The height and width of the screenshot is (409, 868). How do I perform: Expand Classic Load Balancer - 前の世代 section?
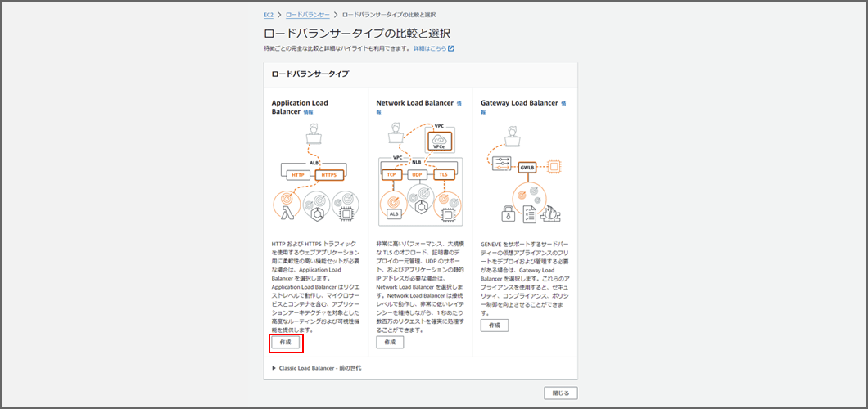(x=317, y=367)
